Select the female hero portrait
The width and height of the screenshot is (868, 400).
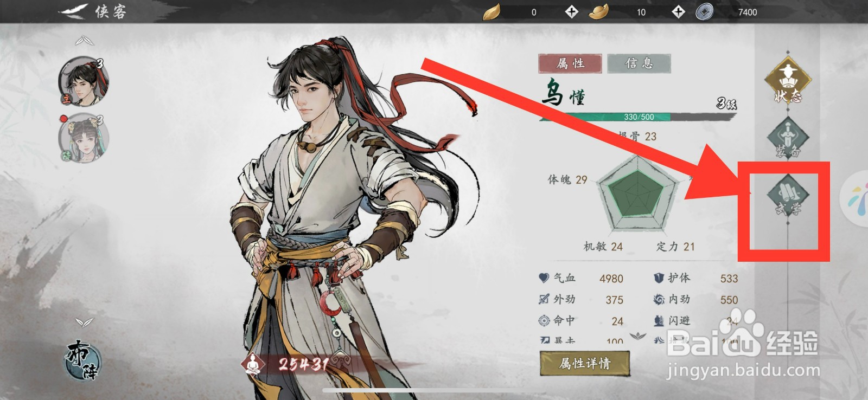point(83,138)
